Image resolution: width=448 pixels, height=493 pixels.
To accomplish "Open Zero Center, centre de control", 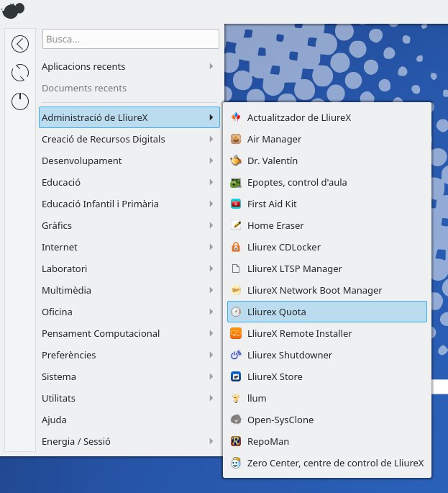I will click(335, 463).
